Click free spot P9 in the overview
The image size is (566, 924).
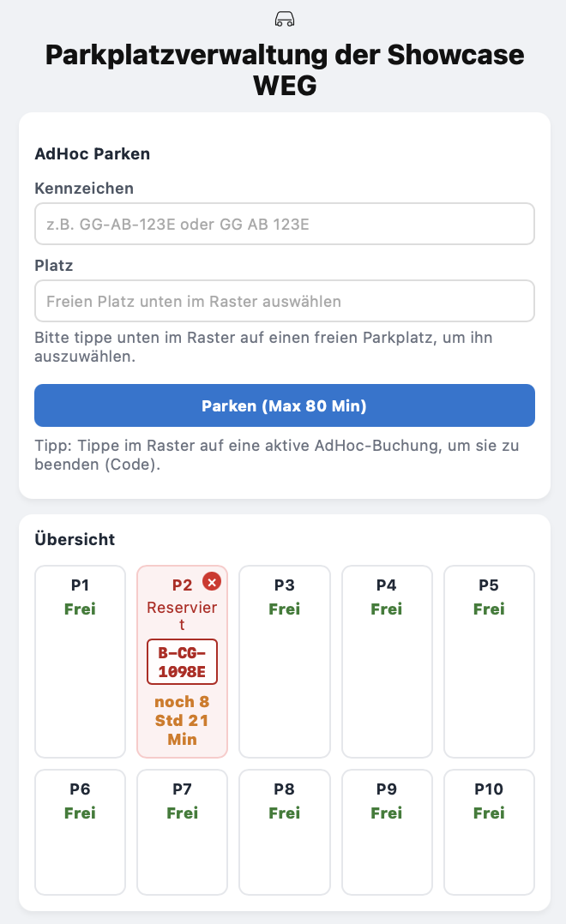[387, 831]
